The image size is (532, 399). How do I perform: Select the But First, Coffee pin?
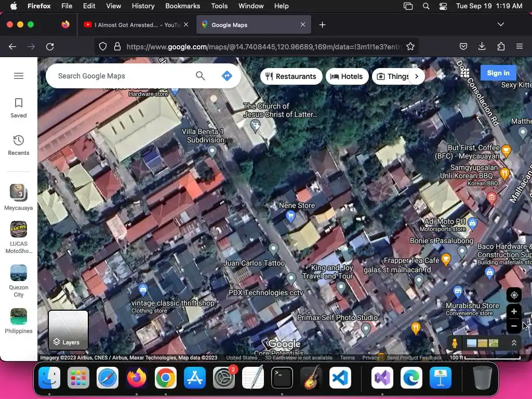(x=506, y=151)
